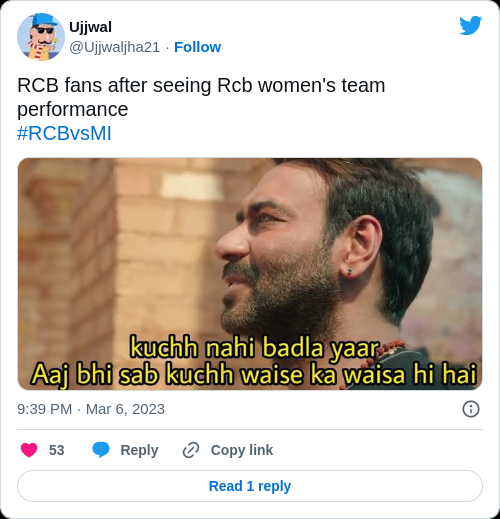Open Ujjwal's cartoon profile avatar
500x519 pixels.
(41, 37)
